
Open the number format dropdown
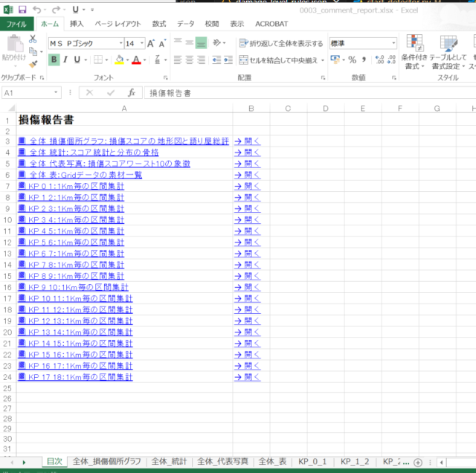click(x=393, y=43)
